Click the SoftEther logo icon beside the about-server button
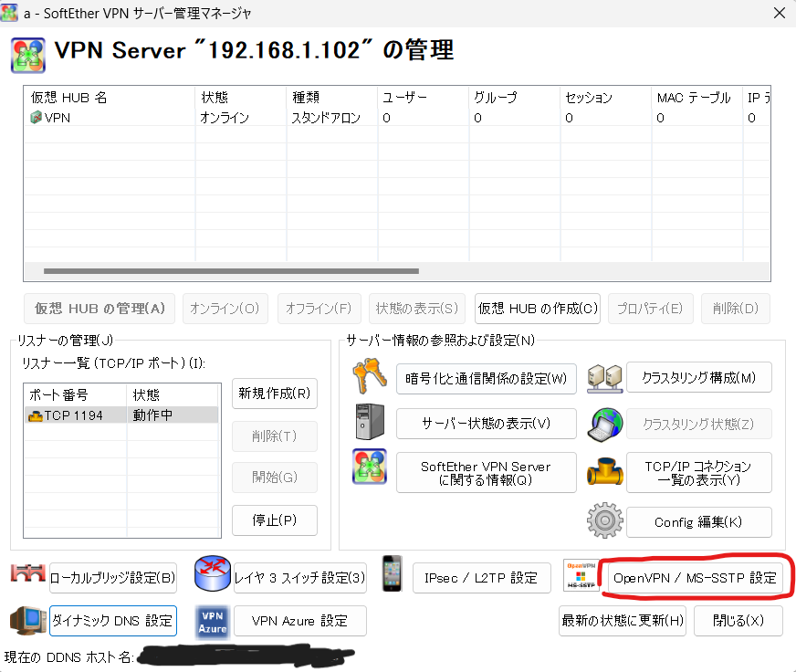The image size is (796, 672). pos(370,467)
